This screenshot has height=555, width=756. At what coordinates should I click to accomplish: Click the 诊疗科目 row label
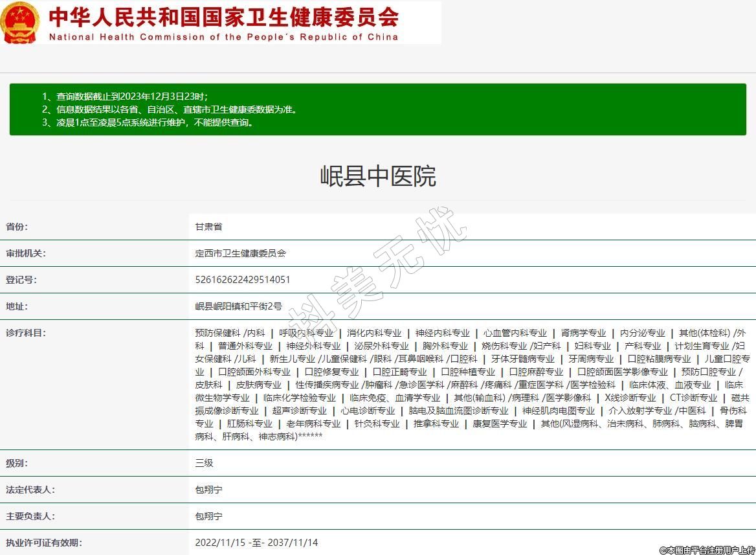26,333
